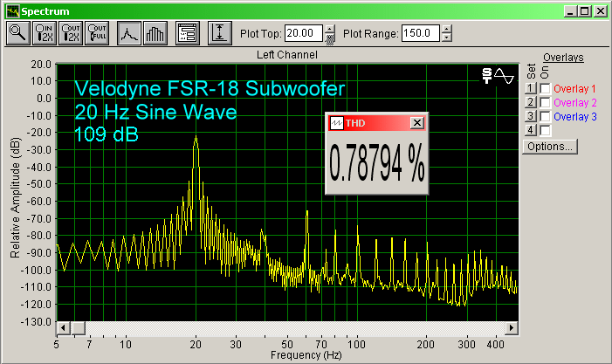Viewport: 612px width, 364px height.
Task: Click the THD window title bar
Action: click(376, 123)
